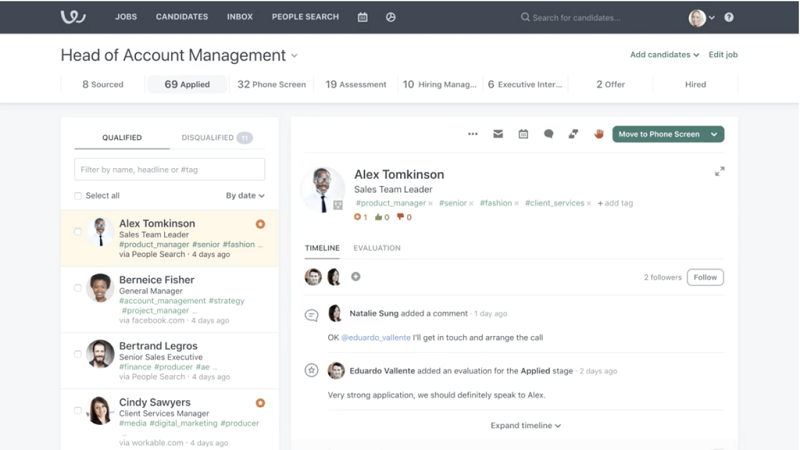This screenshot has height=450, width=800.
Task: Click the Follow button
Action: [705, 278]
